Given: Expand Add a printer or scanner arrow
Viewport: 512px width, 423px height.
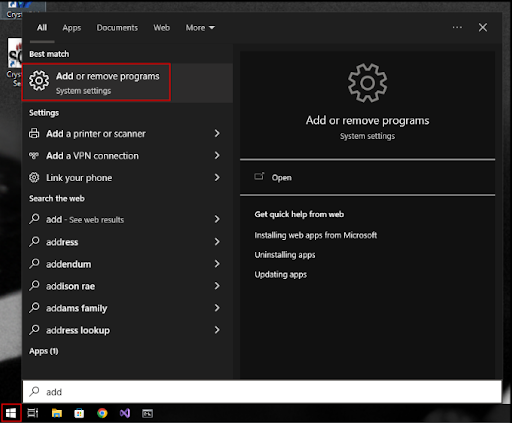Looking at the screenshot, I should (217, 133).
